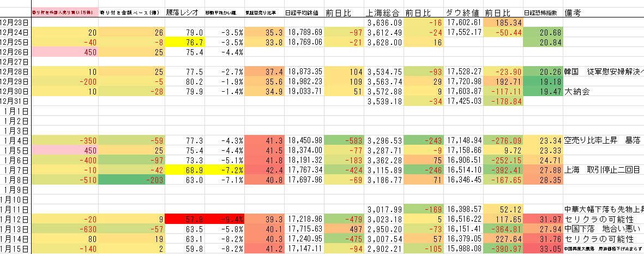Click the yellow cell with 68.9
644x254 pixels.
click(185, 170)
